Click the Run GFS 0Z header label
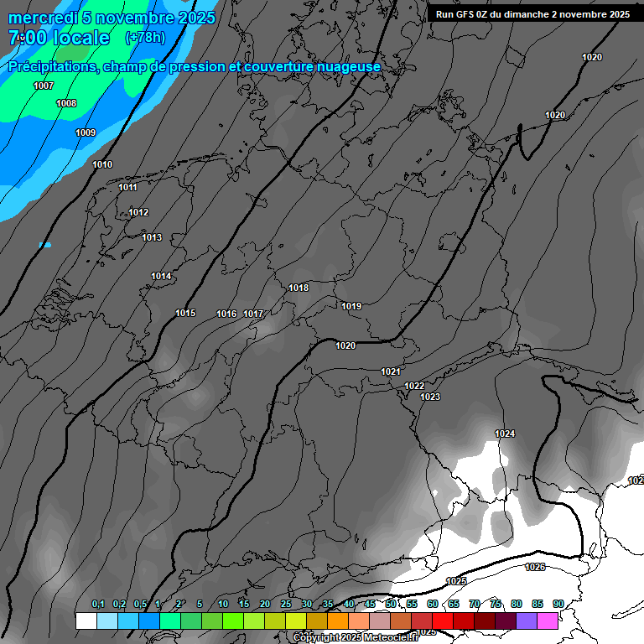644x644 pixels. click(x=532, y=14)
